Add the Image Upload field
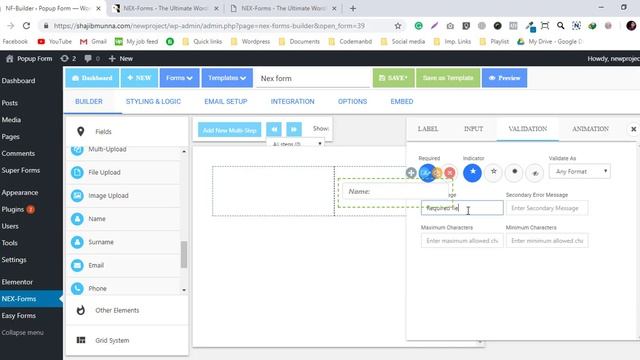This screenshot has height=360, width=640. pos(122,196)
